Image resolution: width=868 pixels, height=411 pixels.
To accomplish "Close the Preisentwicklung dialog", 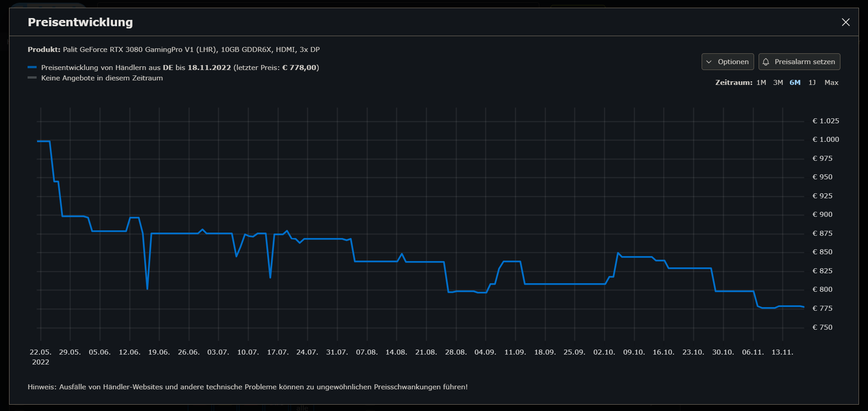I will tap(846, 22).
